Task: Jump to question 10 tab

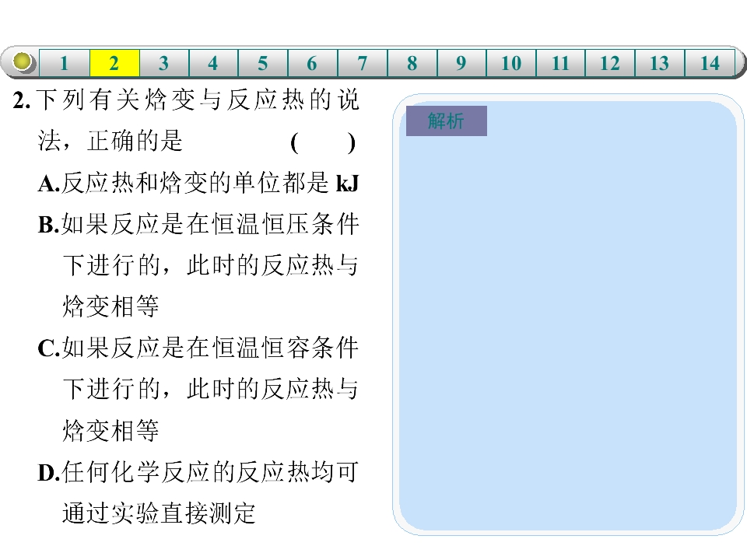Action: point(511,63)
